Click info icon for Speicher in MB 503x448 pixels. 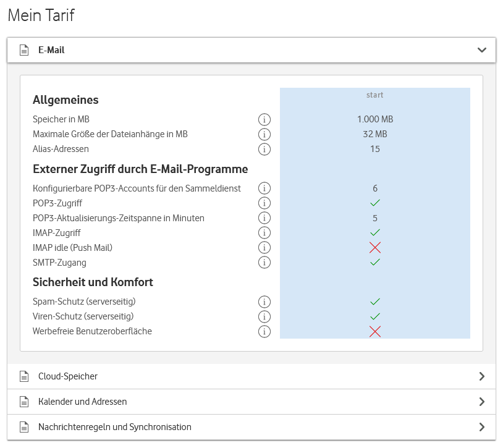264,119
